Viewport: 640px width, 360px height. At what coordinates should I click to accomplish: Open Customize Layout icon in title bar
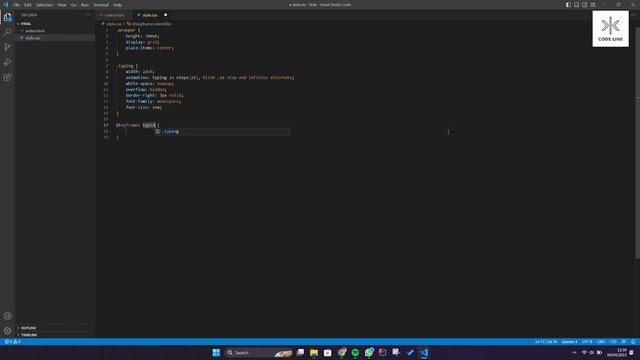point(593,4)
